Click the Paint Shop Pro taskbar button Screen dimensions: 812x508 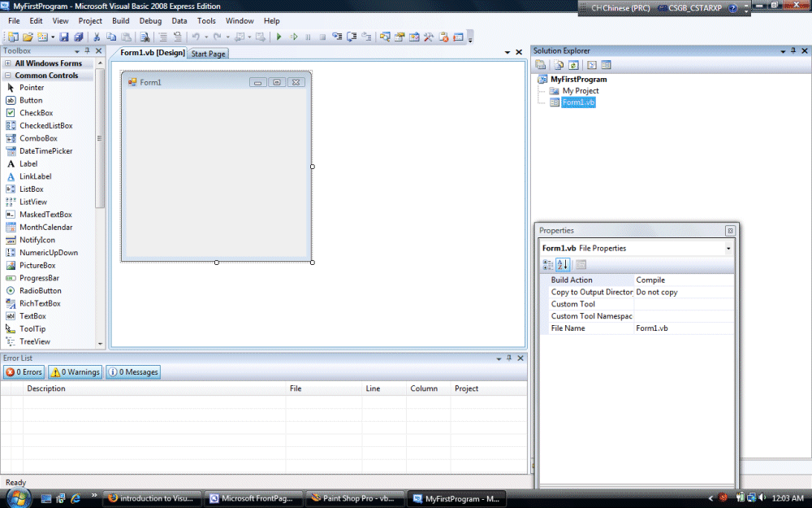tap(355, 497)
